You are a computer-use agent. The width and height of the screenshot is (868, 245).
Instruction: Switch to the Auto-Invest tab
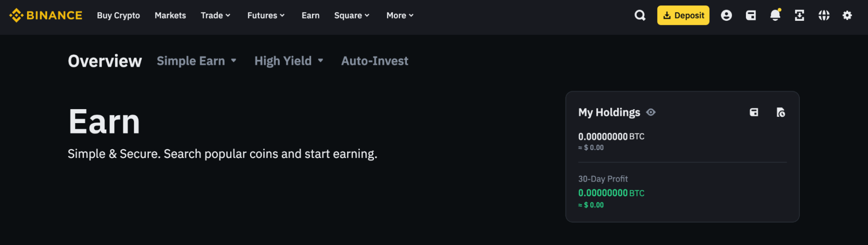(x=375, y=61)
